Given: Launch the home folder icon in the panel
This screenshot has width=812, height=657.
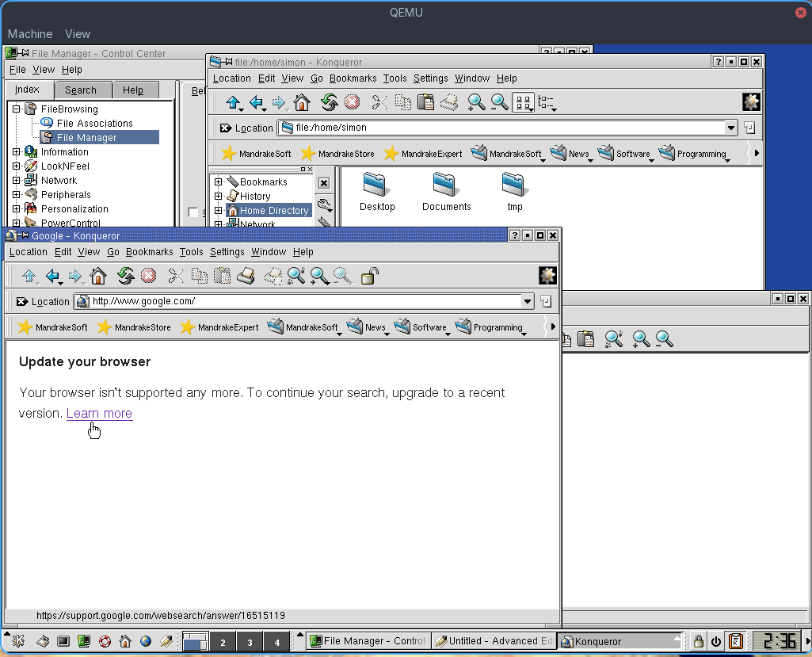Looking at the screenshot, I should 125,641.
